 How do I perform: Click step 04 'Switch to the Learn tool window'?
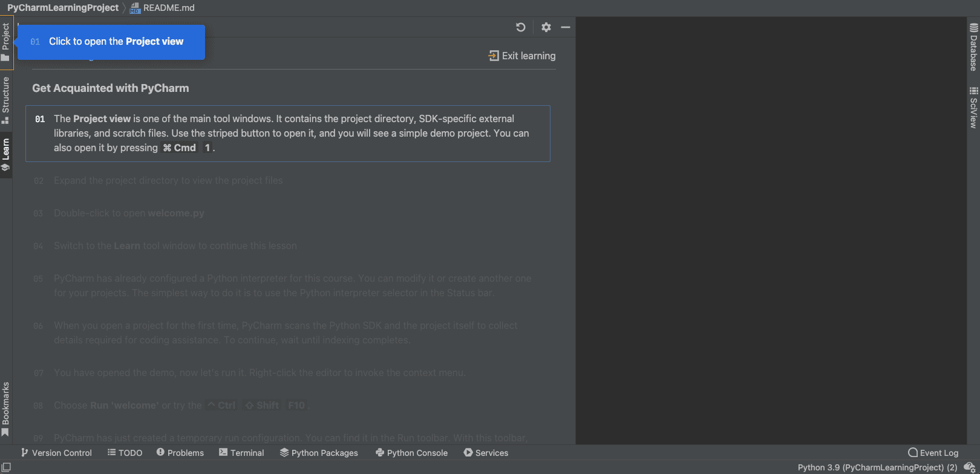coord(175,246)
